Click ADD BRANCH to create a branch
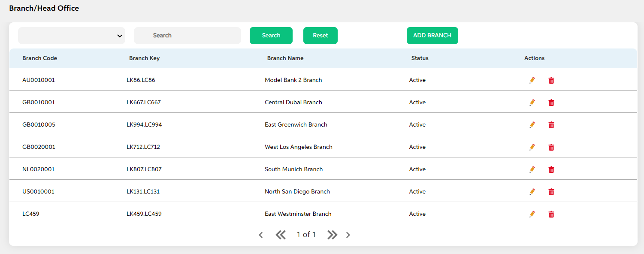Image resolution: width=644 pixels, height=254 pixels. click(x=432, y=36)
